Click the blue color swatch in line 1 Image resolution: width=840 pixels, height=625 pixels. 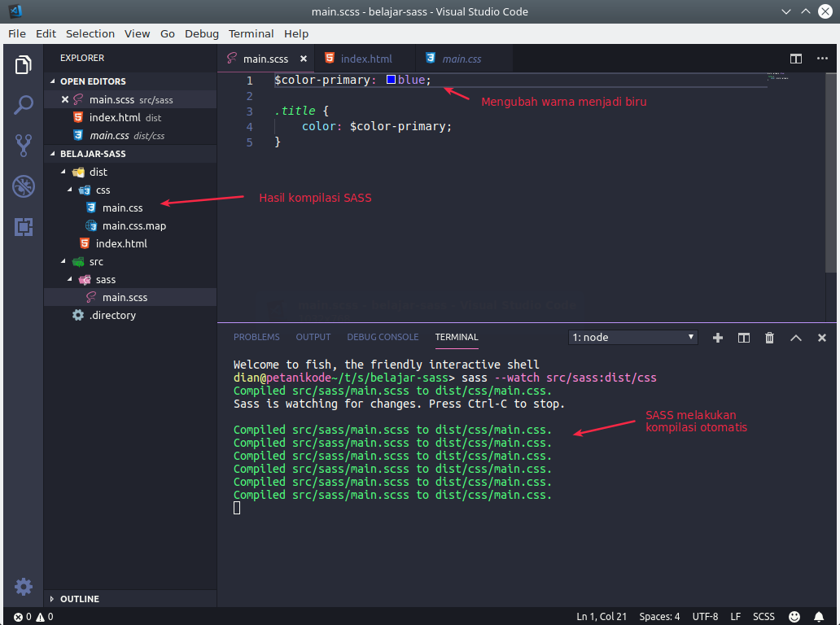pos(391,81)
